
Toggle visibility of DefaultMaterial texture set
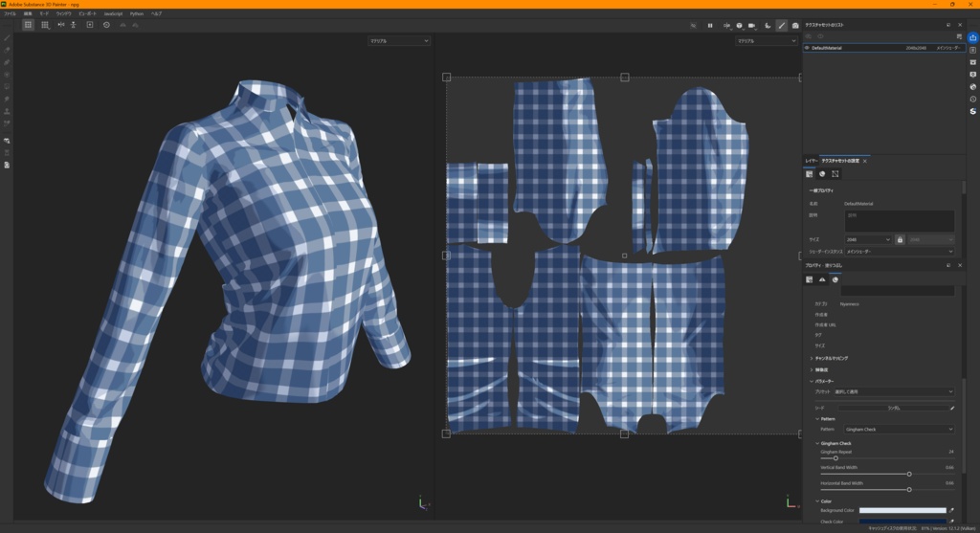(807, 48)
